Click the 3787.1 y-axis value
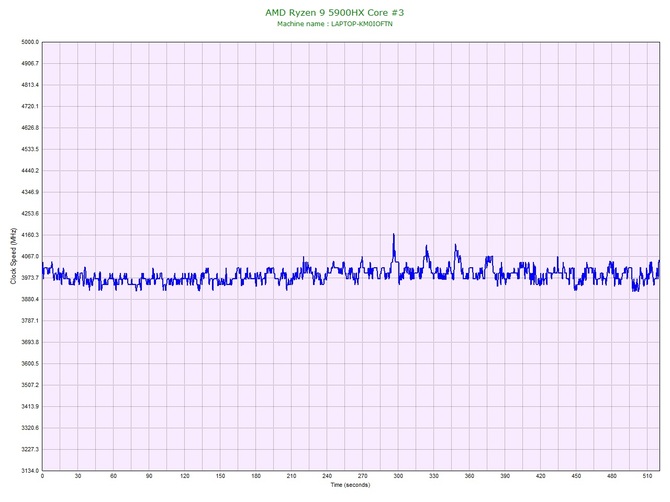 [30, 320]
